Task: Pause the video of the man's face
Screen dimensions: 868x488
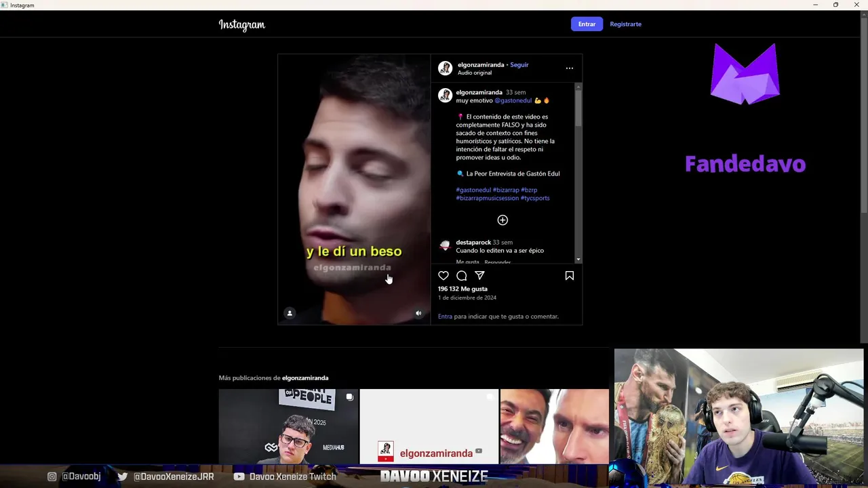Action: pyautogui.click(x=354, y=189)
